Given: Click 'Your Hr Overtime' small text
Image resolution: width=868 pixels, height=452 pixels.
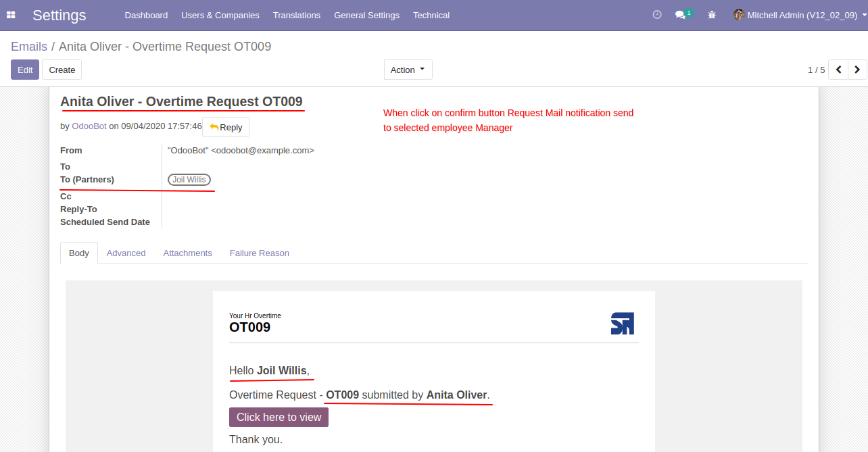Looking at the screenshot, I should pos(255,316).
